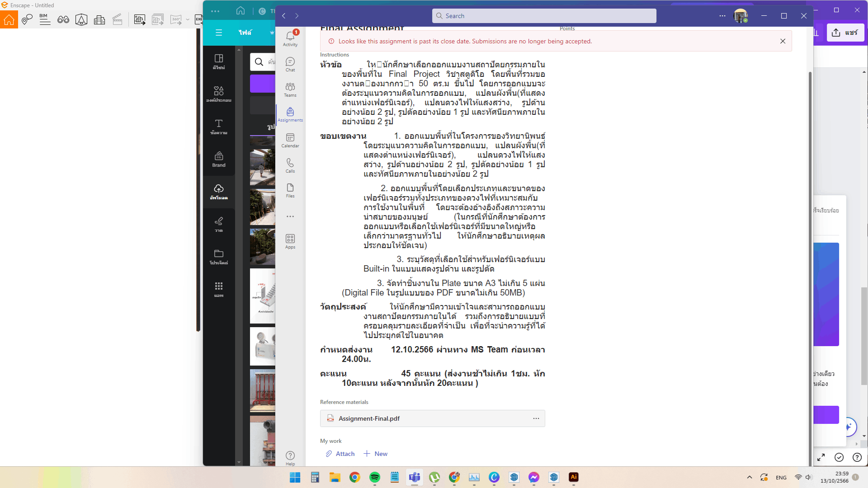This screenshot has width=868, height=488.
Task: Open Canva elements panel
Action: [219, 94]
